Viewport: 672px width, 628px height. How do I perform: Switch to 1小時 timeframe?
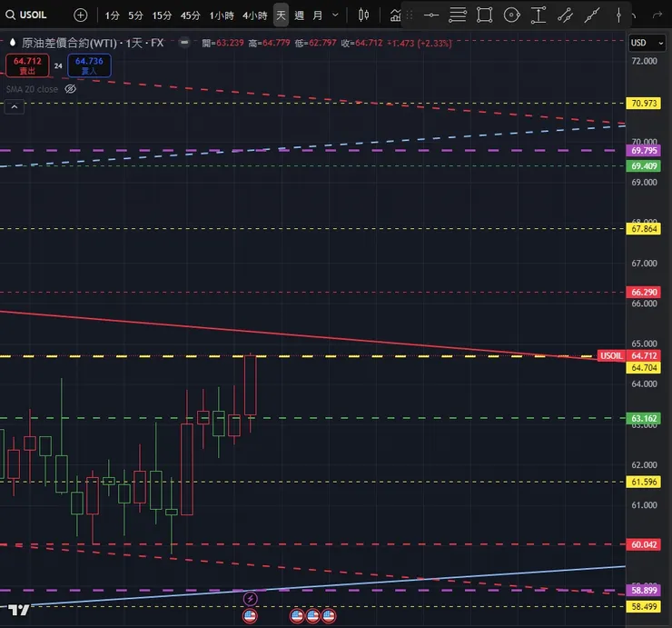click(x=222, y=15)
